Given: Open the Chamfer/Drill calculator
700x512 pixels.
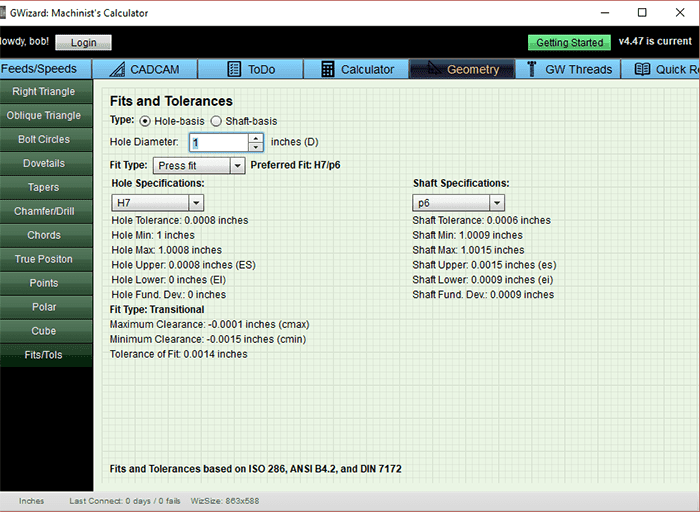Looking at the screenshot, I should coord(46,211).
